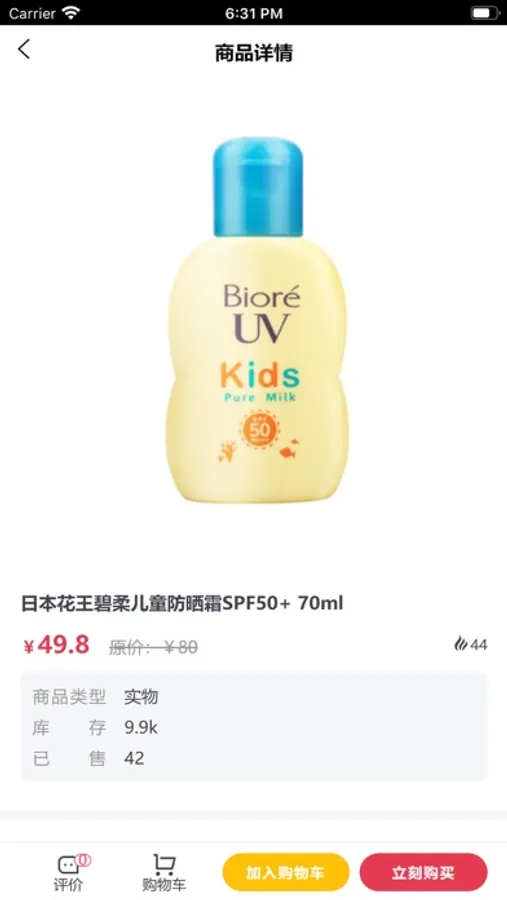Open the 购物车 shopping cart icon
507x900 pixels.
(164, 864)
